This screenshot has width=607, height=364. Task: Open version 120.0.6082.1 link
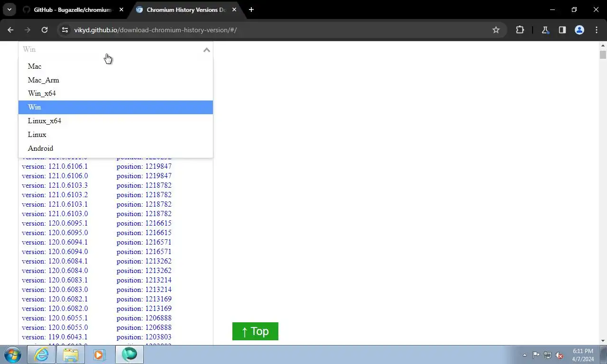[55, 299]
